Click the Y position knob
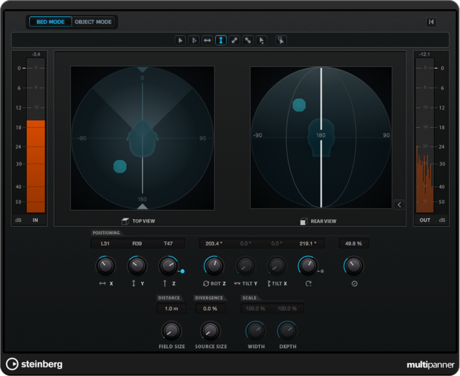Screen dimensions: 460x376 (137, 266)
